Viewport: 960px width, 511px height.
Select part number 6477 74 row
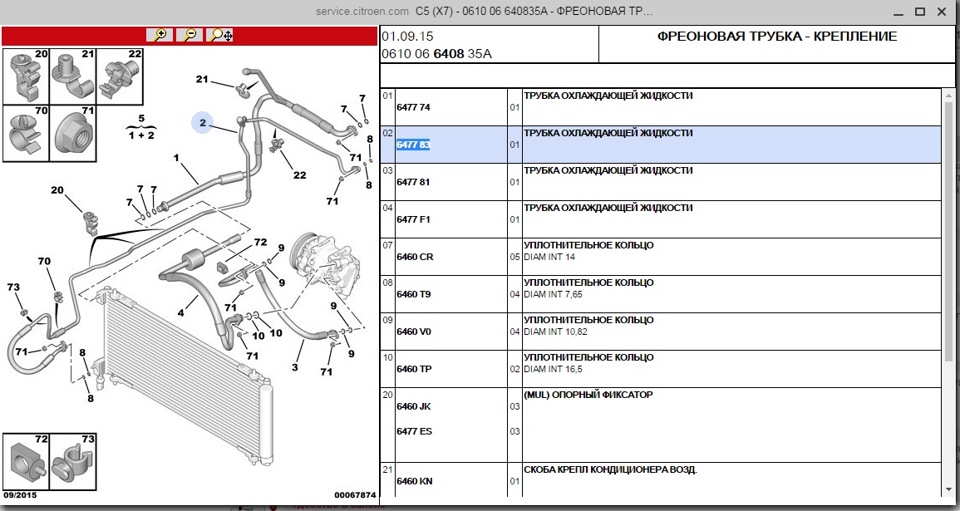(661, 107)
